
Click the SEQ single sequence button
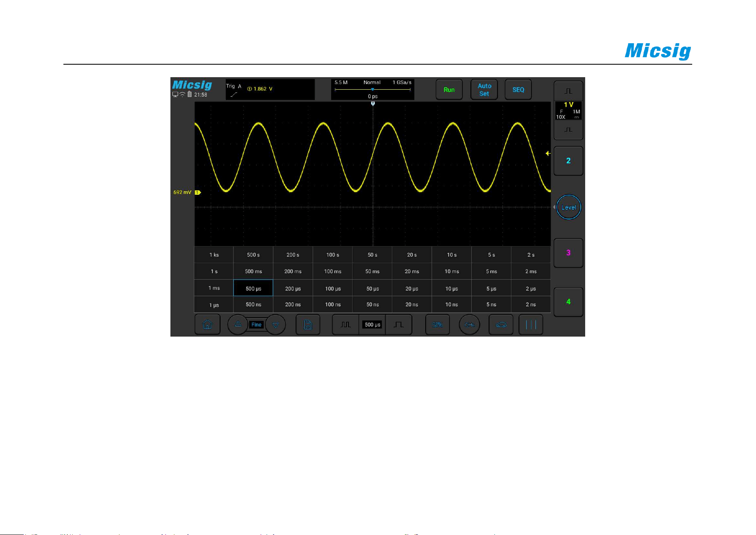coord(518,90)
